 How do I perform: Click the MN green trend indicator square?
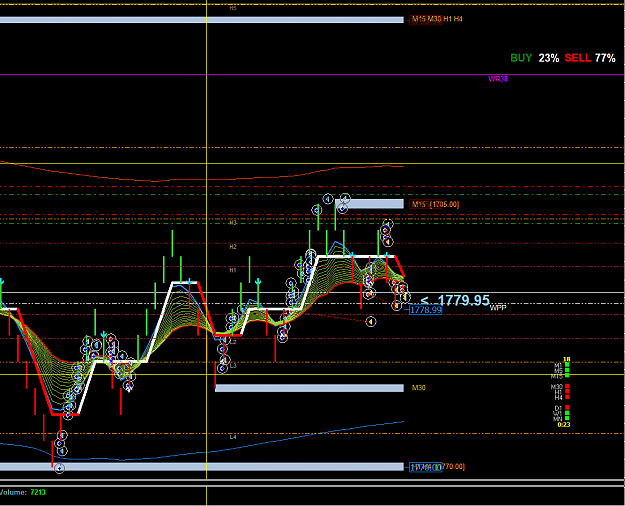point(567,418)
